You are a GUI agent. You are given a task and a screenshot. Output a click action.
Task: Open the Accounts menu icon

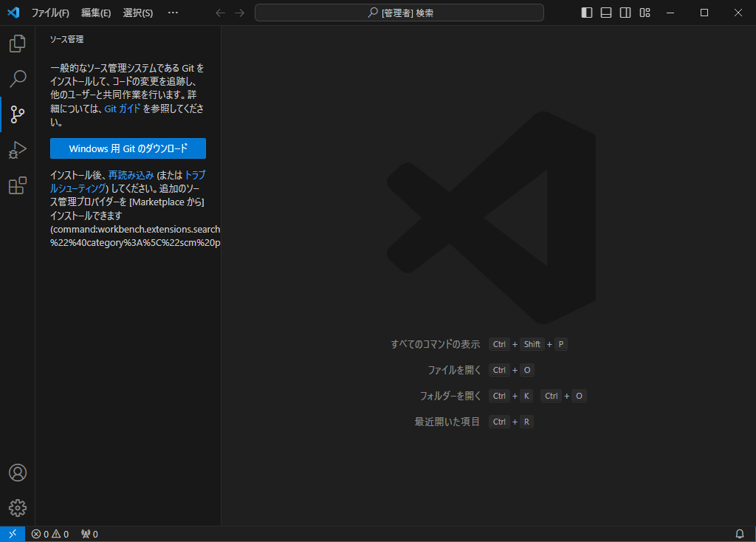point(18,473)
